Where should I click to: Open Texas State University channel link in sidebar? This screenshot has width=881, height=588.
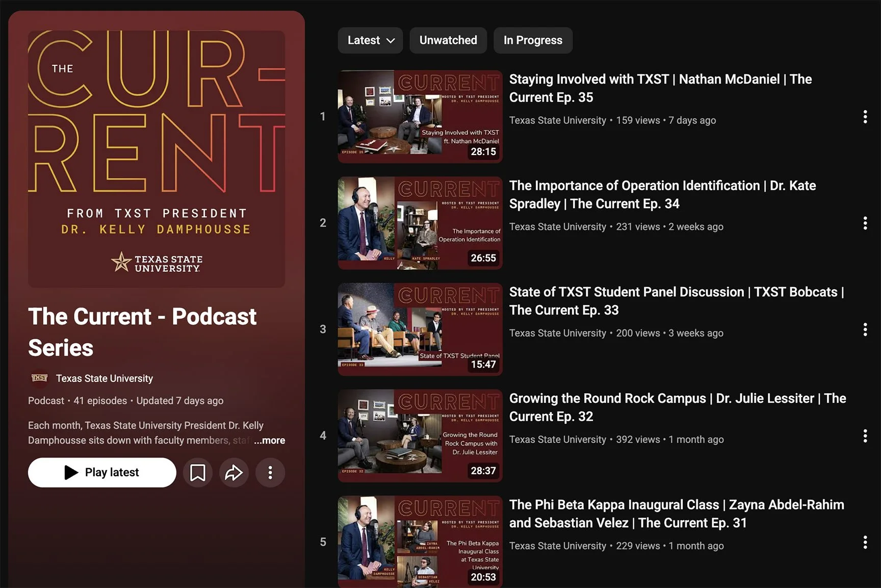tap(105, 378)
